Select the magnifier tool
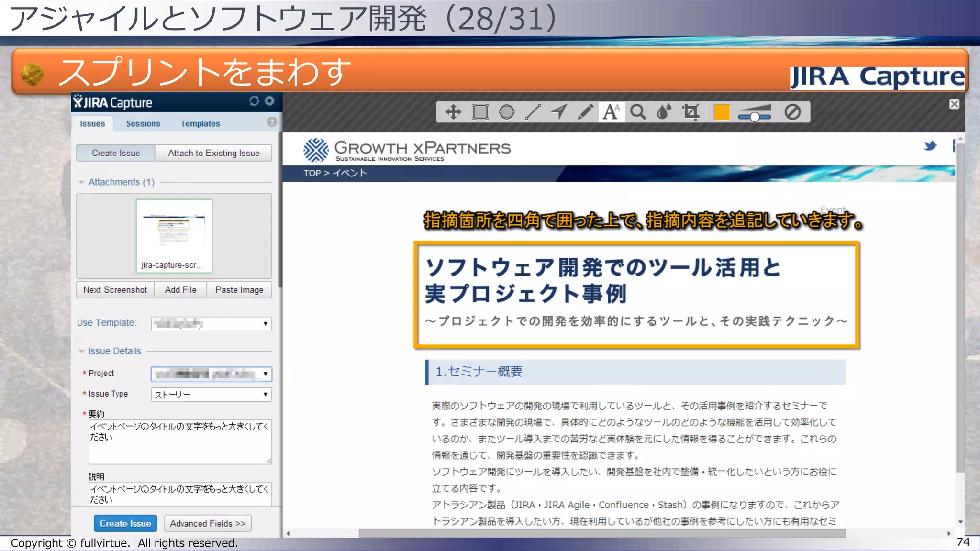Screen dimensions: 980x551 638,112
